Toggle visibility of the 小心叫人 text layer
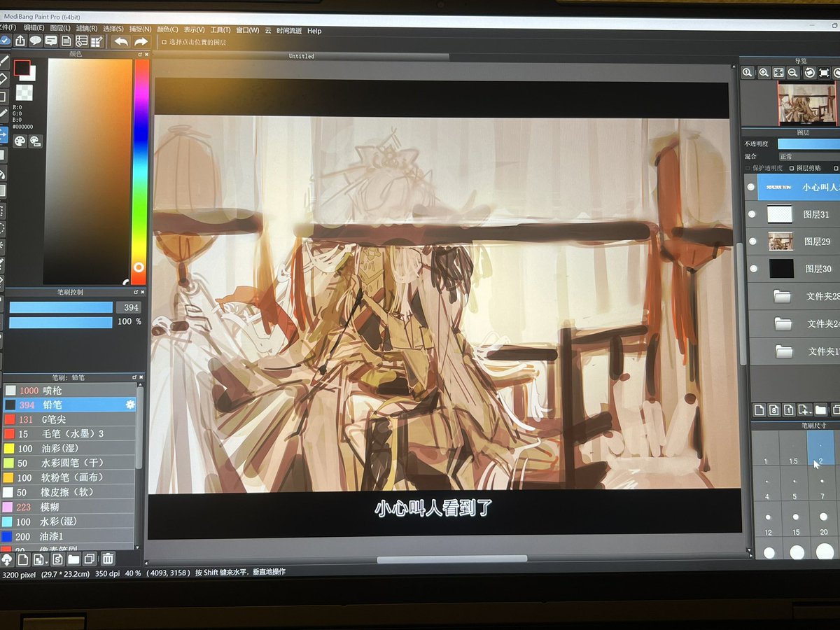This screenshot has width=840, height=630. [751, 188]
